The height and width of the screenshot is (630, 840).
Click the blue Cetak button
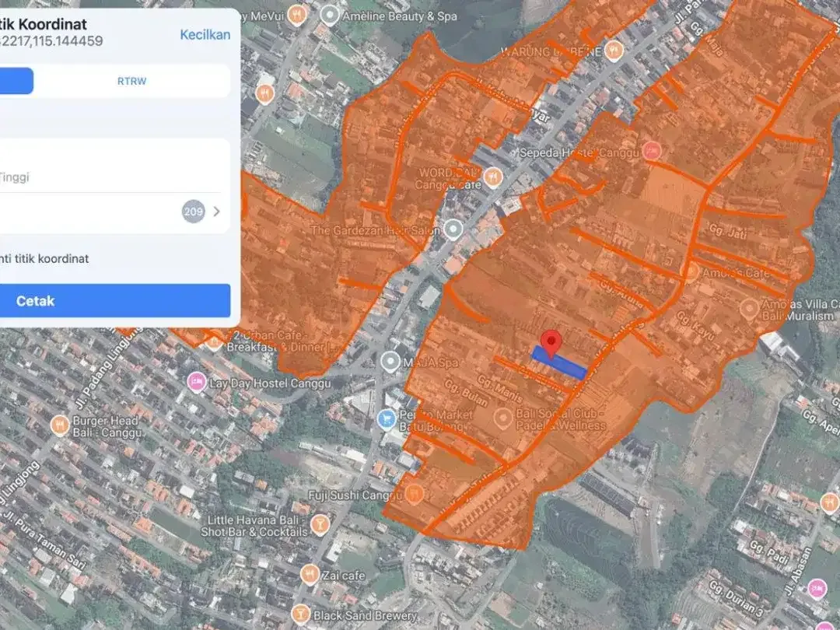pos(114,300)
